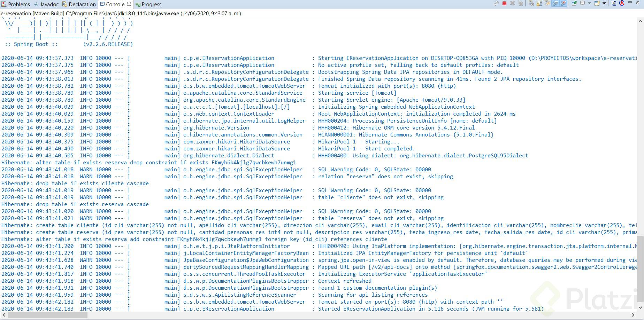The height and width of the screenshot is (320, 644).
Task: Switch to the Declaration tab
Action: point(79,4)
